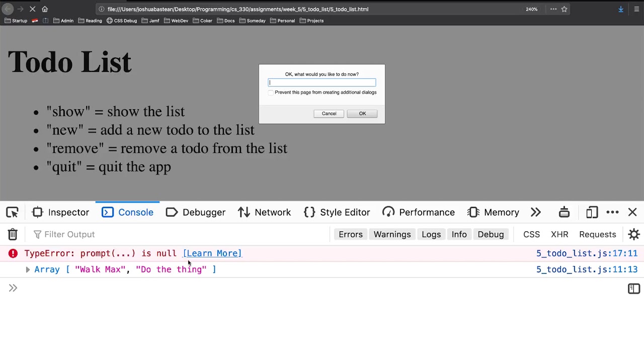
Task: Open downloads arrow in toolbar
Action: coord(621,9)
